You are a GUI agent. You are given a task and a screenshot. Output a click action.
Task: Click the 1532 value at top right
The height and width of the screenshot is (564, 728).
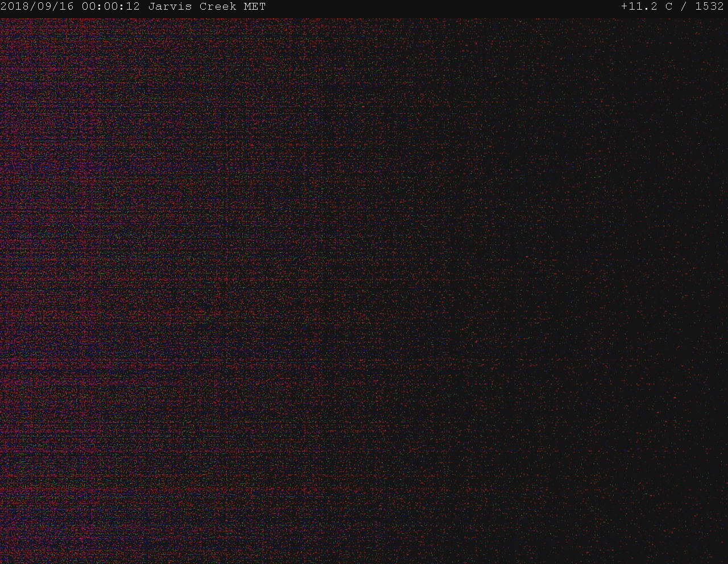pyautogui.click(x=709, y=7)
